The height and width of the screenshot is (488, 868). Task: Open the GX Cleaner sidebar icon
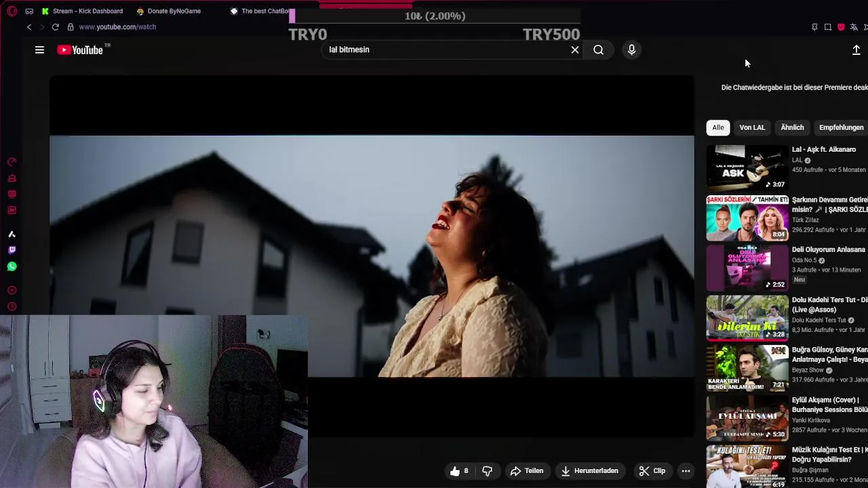(x=12, y=178)
